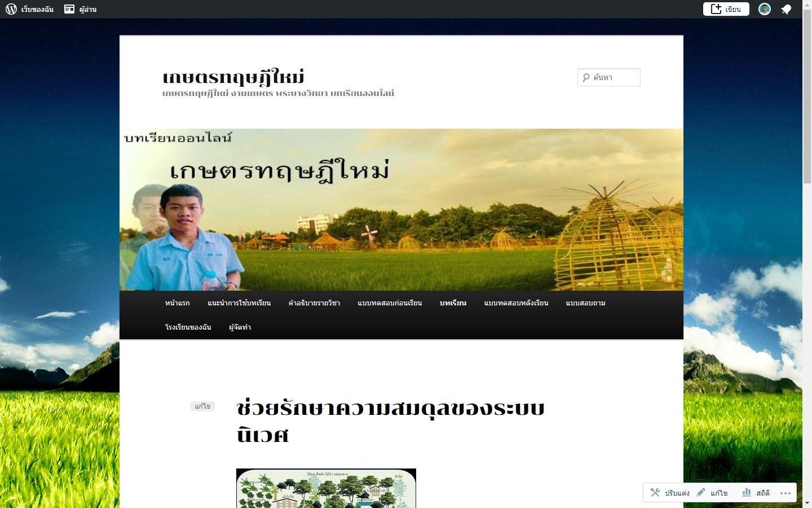Click the small แก้ไข link beside post title

coord(202,406)
